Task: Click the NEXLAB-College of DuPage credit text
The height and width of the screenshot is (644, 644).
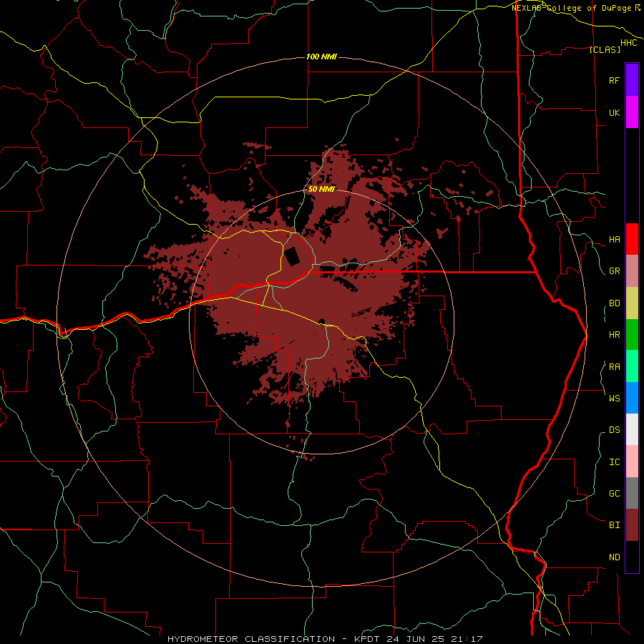Action: click(x=575, y=8)
